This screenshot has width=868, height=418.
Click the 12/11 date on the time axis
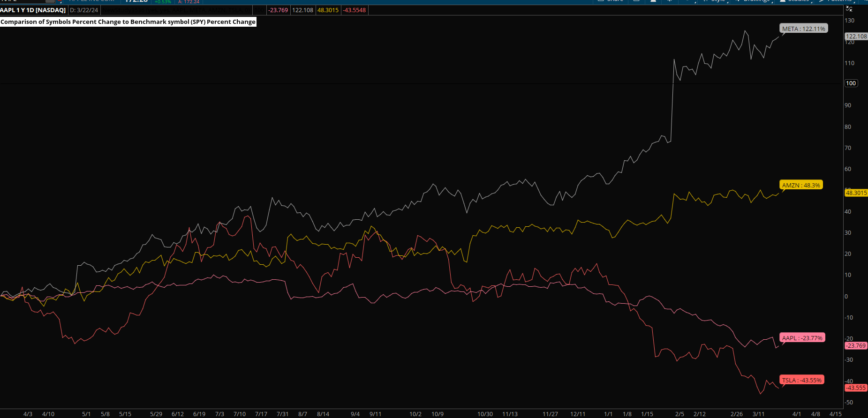coord(578,414)
